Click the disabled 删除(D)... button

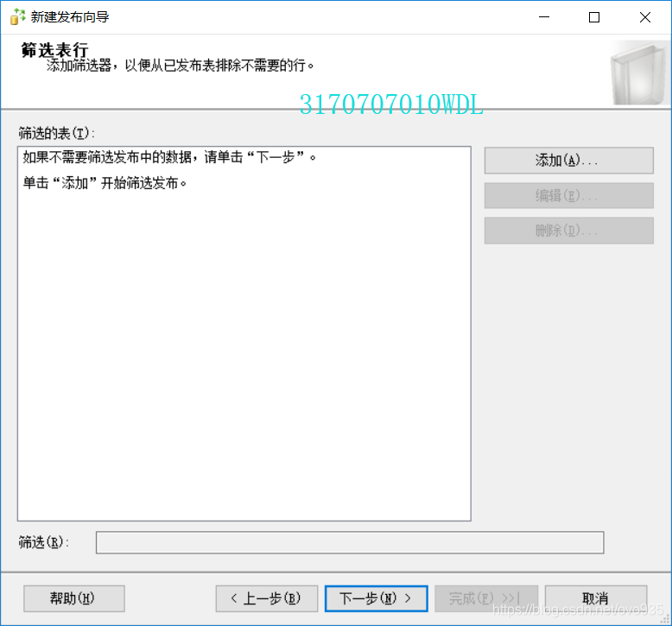click(568, 231)
